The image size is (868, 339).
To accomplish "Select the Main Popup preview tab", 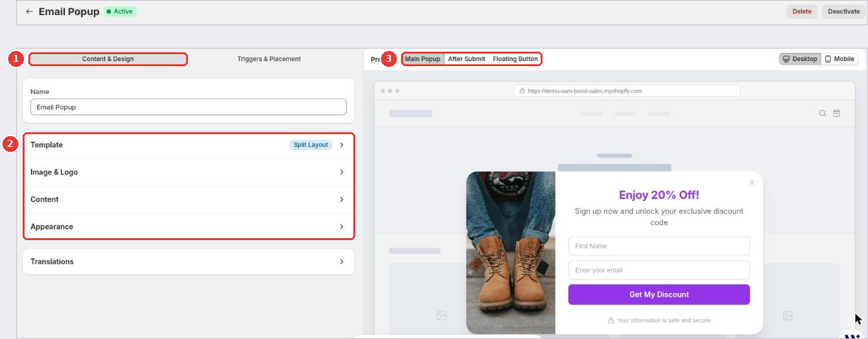I will [x=423, y=59].
